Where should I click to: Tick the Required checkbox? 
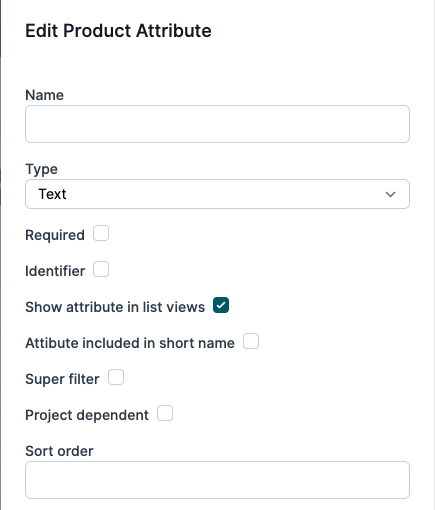click(x=101, y=233)
